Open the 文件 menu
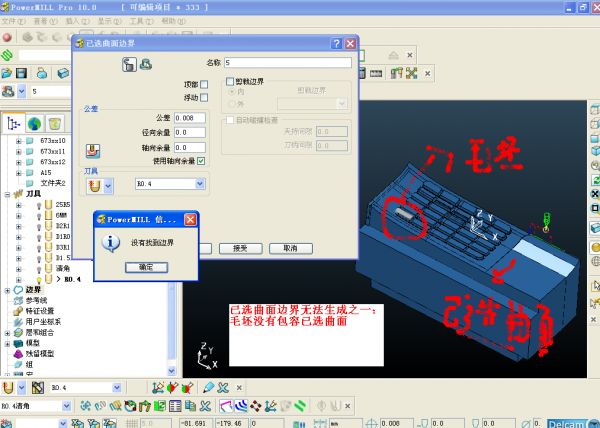This screenshot has width=600, height=428. pyautogui.click(x=14, y=21)
